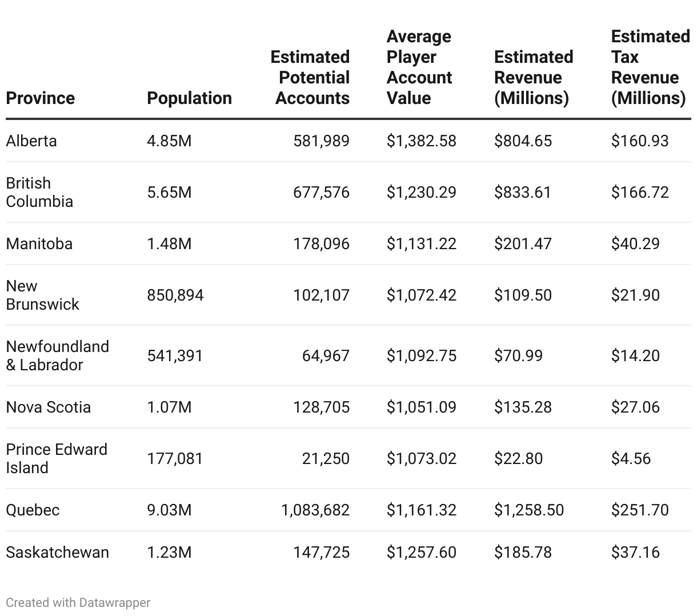The image size is (697, 616).
Task: Click Nova Scotia's $1,051.09 account value
Action: [421, 407]
